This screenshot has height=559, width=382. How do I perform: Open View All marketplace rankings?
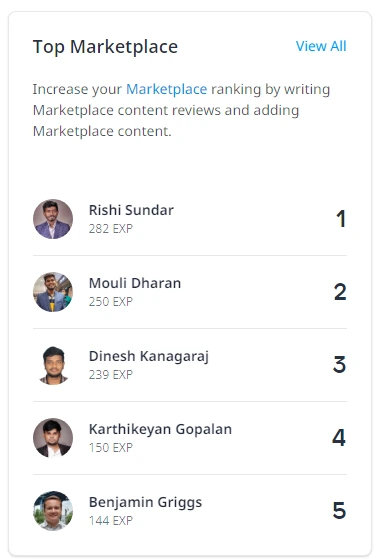[x=321, y=46]
